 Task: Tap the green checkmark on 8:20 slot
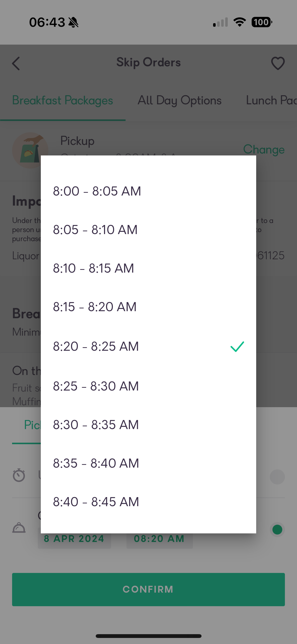(237, 346)
